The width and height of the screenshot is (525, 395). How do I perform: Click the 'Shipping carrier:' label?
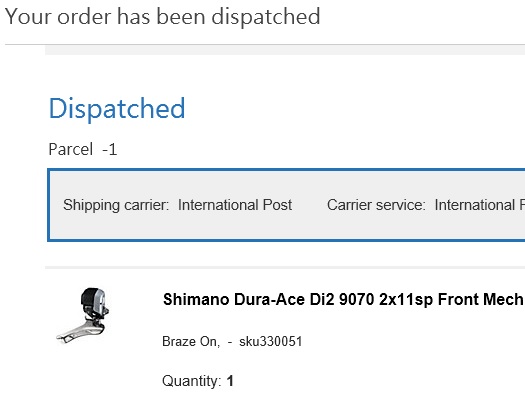[116, 205]
